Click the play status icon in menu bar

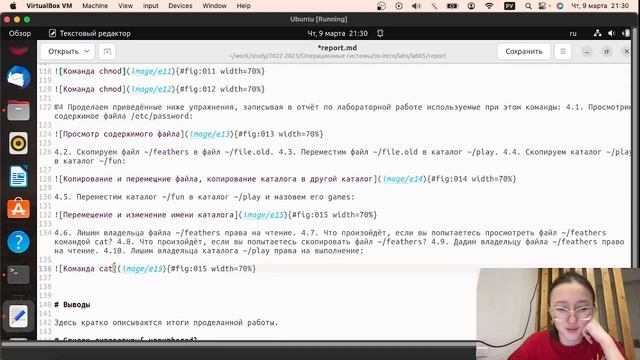pos(399,6)
